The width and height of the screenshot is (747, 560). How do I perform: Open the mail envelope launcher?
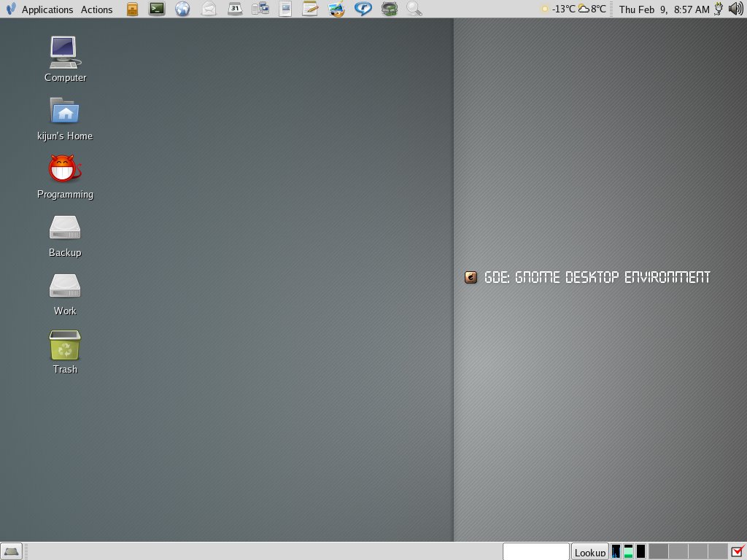click(209, 9)
